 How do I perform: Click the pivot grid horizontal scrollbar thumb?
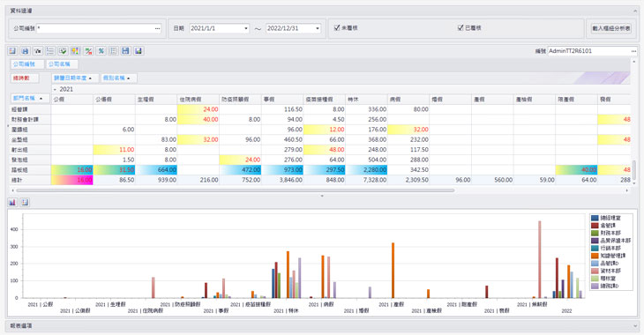(x=236, y=190)
